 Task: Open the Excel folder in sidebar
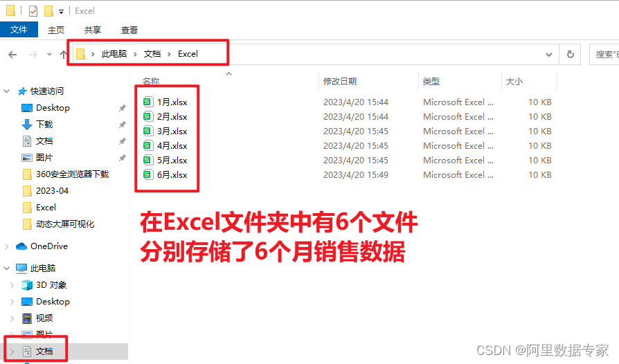pos(46,207)
